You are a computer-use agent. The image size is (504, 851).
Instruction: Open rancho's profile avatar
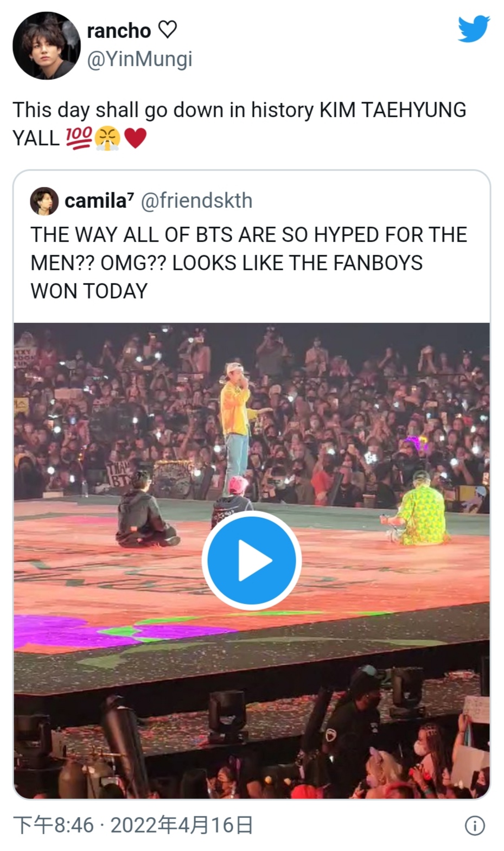(x=47, y=46)
